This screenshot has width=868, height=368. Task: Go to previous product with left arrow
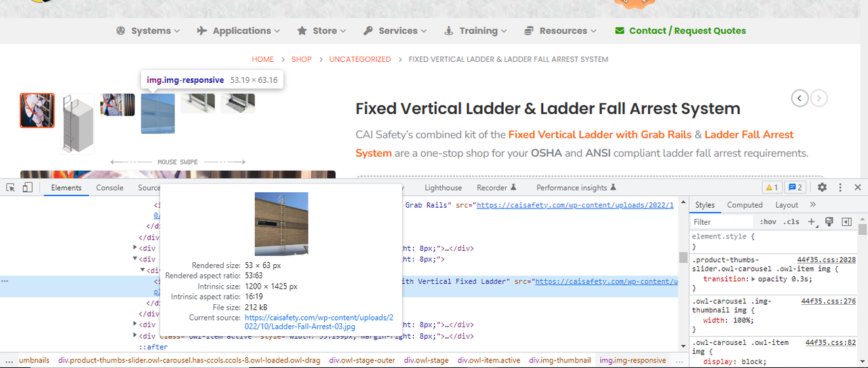point(800,98)
